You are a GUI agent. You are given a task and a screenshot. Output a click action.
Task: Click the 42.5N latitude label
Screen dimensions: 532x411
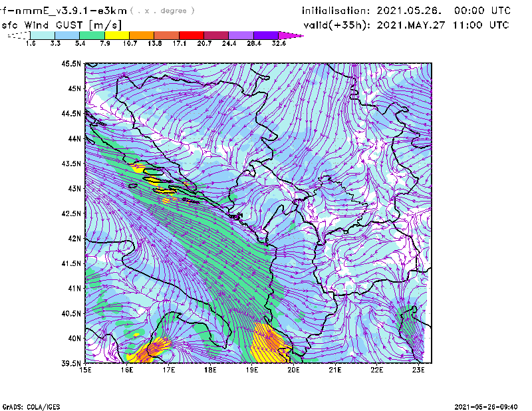tap(71, 213)
